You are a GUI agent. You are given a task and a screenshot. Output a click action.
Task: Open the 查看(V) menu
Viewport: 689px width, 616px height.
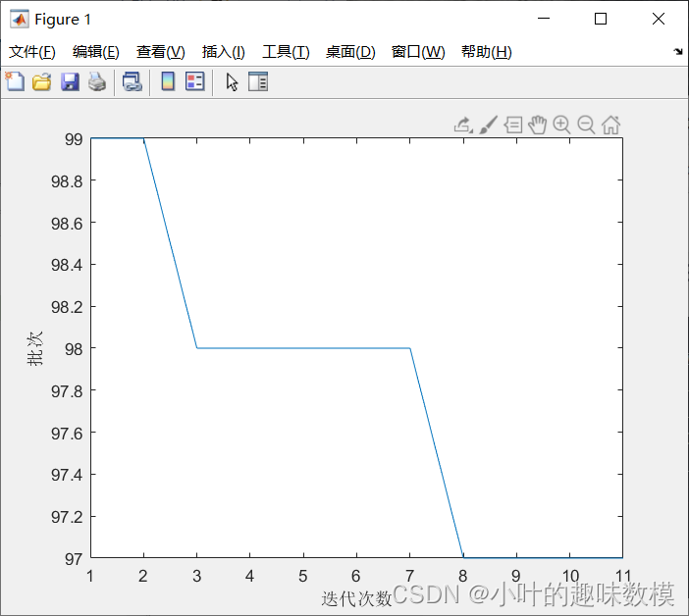click(x=160, y=52)
